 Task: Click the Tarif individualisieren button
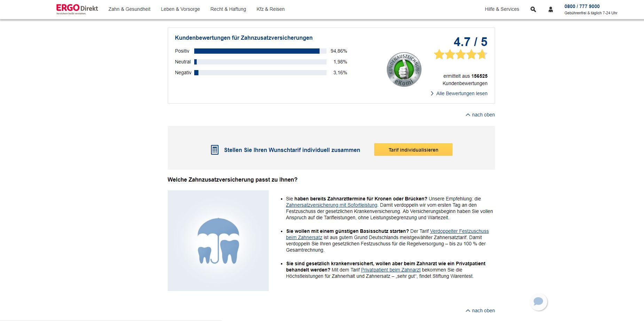point(413,150)
